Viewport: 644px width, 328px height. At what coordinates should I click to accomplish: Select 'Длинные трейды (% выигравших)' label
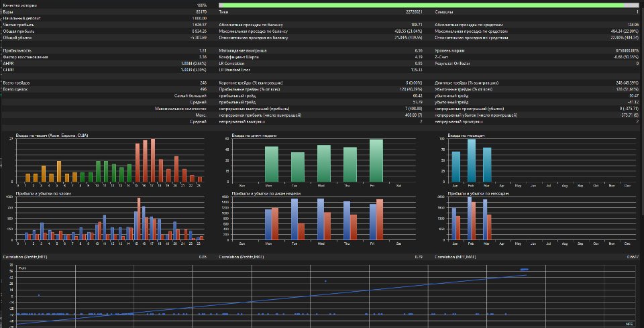click(x=467, y=83)
